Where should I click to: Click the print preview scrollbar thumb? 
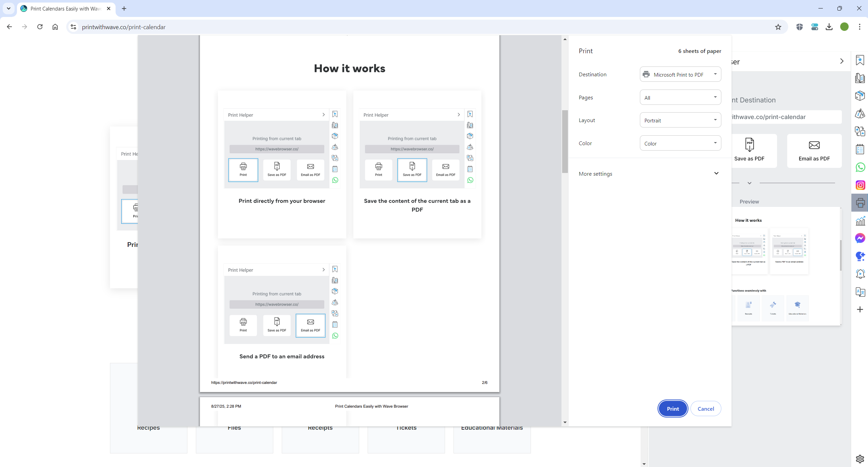click(565, 141)
